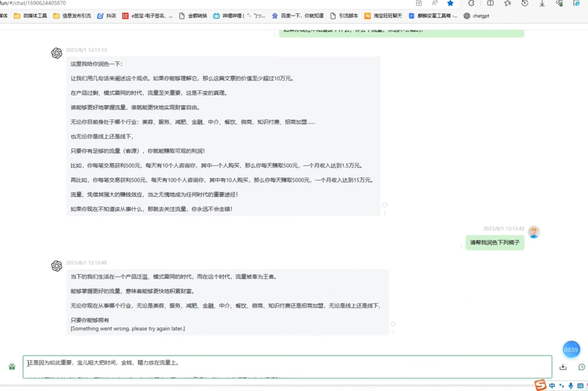
Task: Click the browser history clock icon
Action: point(524,3)
